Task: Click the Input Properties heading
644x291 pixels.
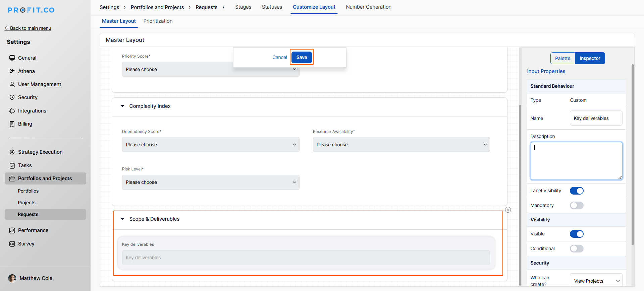Action: (546, 71)
